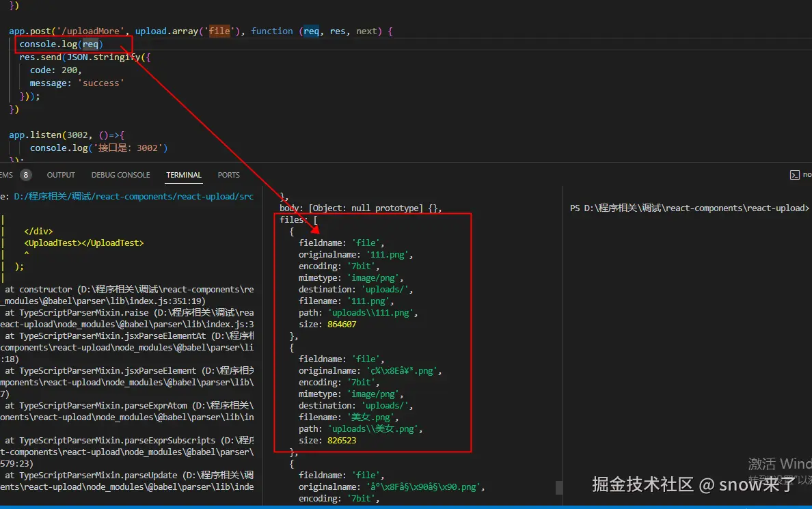The height and width of the screenshot is (509, 812).
Task: Open the PORTS tab
Action: (x=228, y=175)
